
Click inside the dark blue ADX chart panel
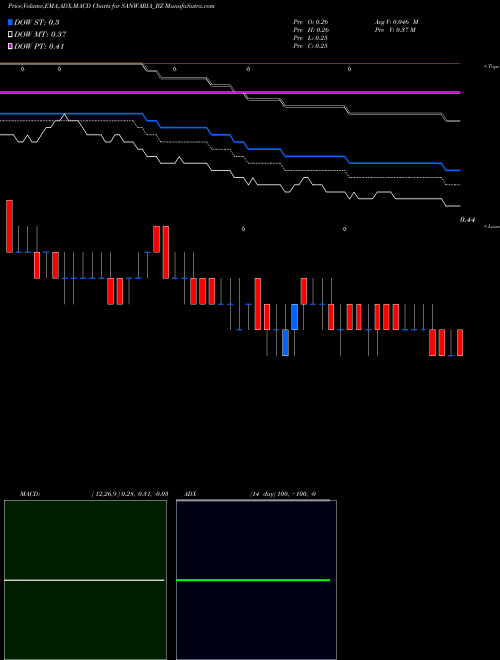click(256, 580)
